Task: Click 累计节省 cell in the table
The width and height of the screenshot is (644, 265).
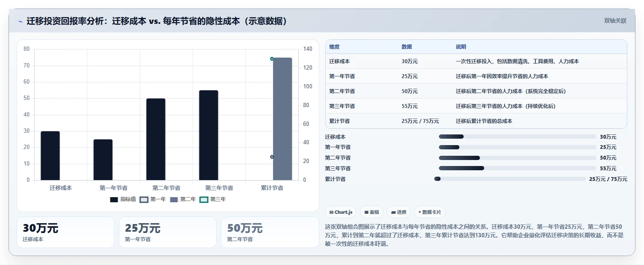Action: click(339, 121)
